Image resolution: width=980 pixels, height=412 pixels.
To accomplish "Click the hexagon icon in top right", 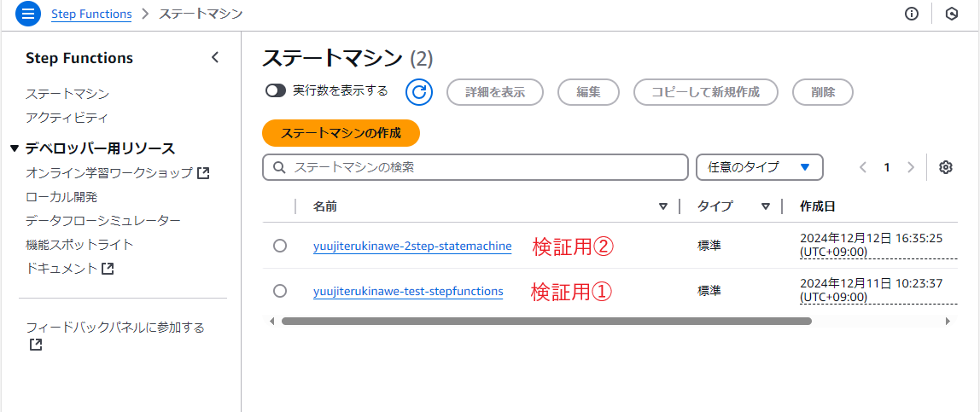I will 952,14.
